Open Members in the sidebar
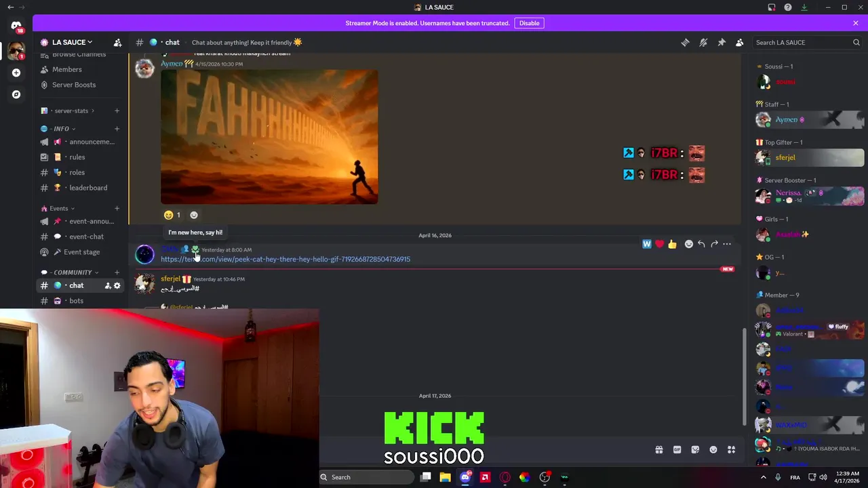 [x=80, y=69]
